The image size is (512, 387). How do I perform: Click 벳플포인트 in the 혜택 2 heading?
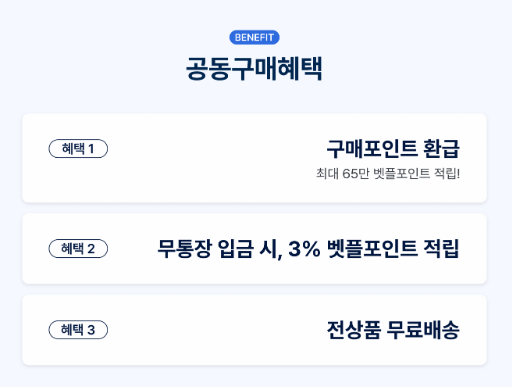372,249
